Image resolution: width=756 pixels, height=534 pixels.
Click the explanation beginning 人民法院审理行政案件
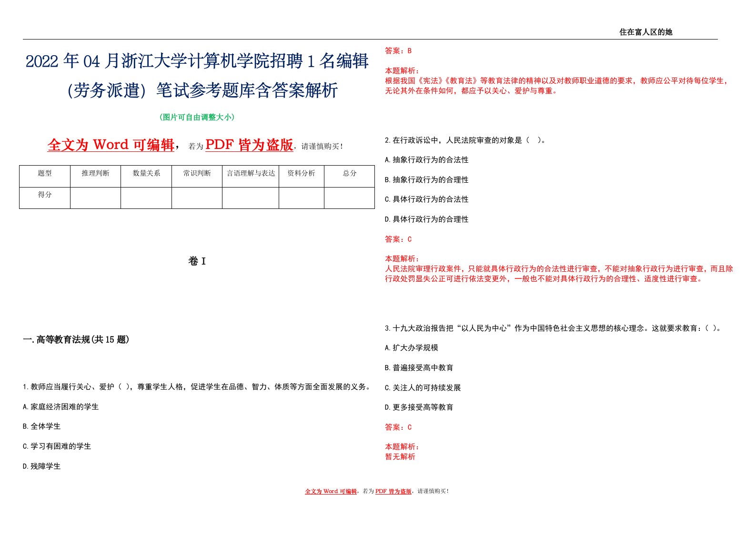coord(559,274)
